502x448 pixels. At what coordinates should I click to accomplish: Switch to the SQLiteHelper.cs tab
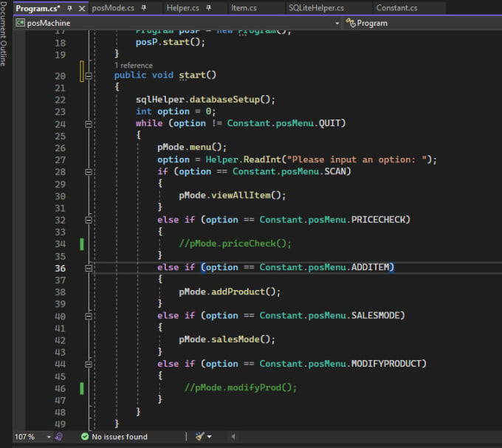316,8
